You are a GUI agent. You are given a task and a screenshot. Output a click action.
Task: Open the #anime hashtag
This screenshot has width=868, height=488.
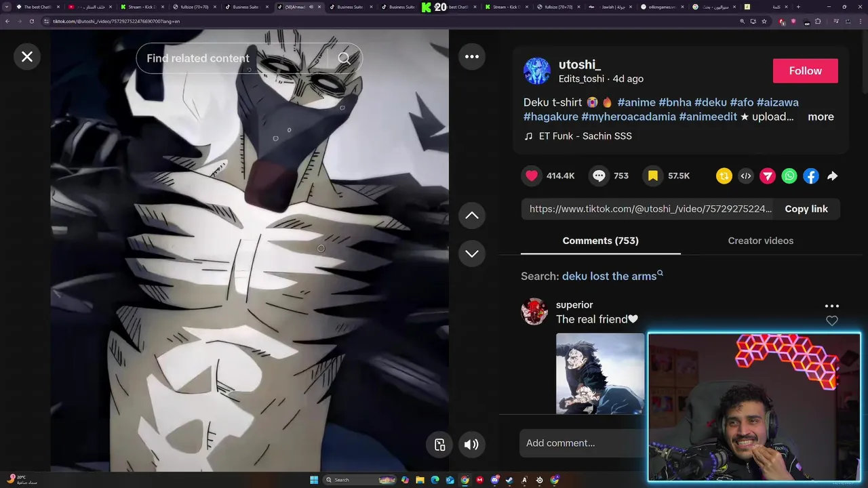(636, 102)
